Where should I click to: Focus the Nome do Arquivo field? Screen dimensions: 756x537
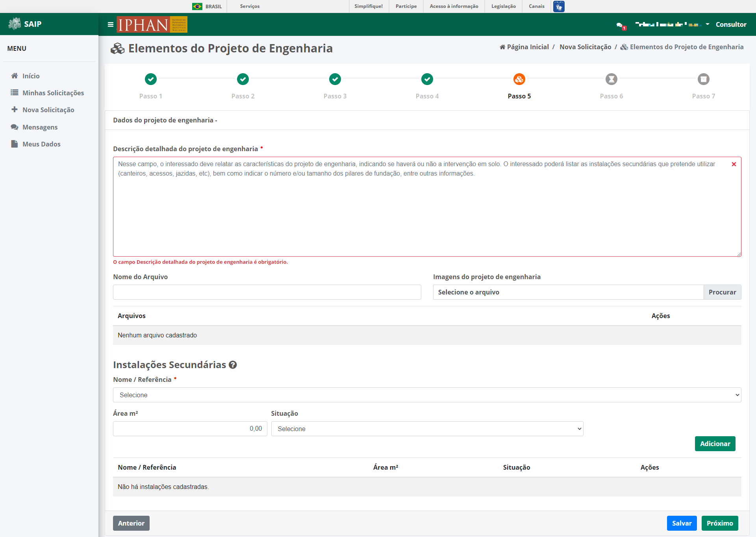(x=267, y=292)
